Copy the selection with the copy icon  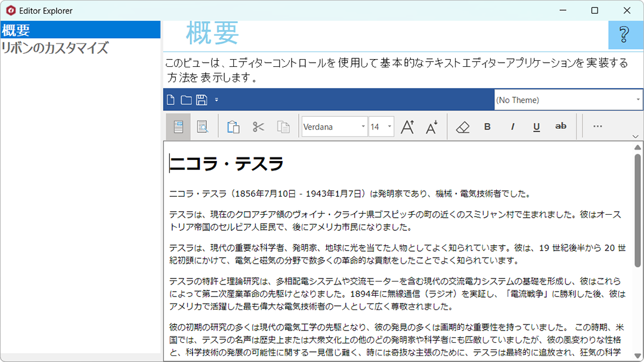click(283, 126)
